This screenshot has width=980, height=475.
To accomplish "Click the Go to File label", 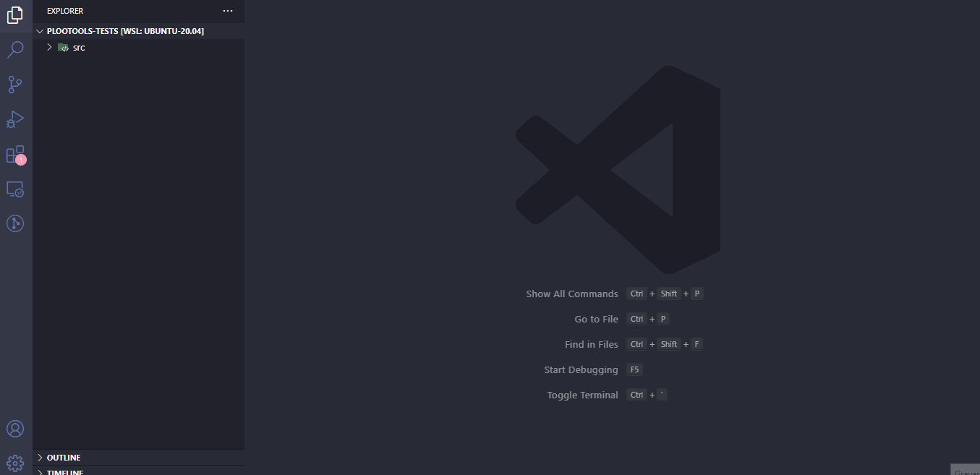I will [597, 319].
